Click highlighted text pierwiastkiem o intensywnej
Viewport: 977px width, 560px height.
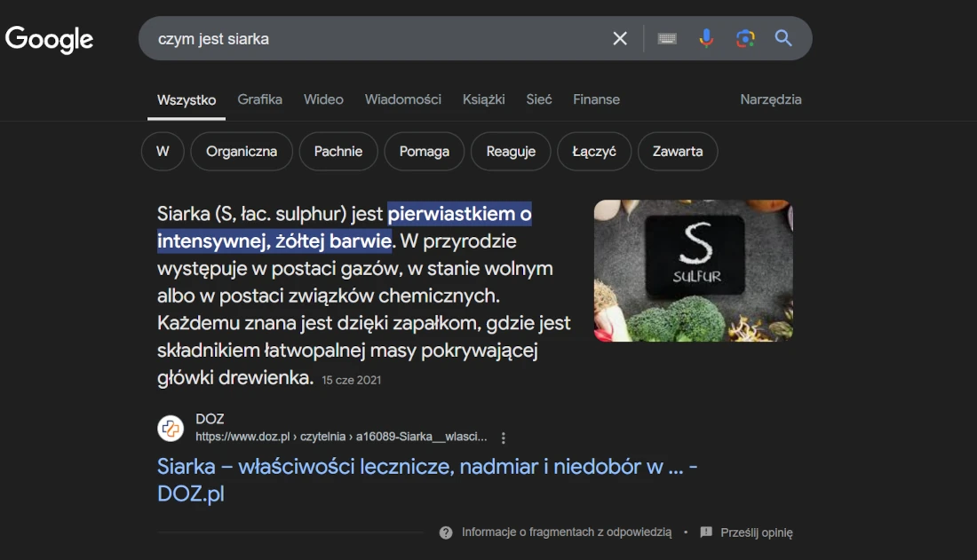[345, 227]
